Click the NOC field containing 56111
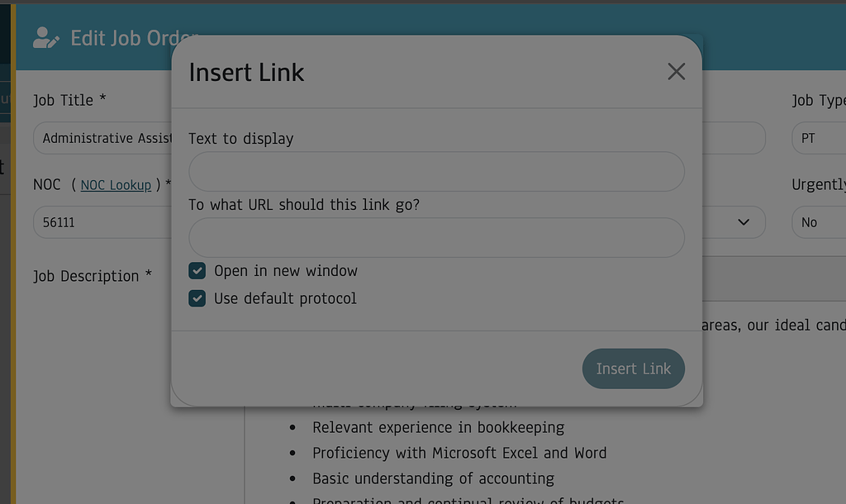 point(107,222)
